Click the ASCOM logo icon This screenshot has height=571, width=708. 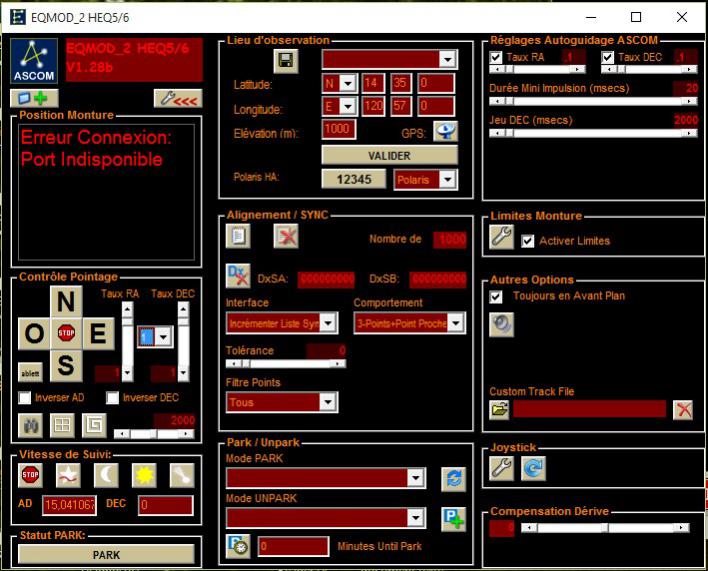point(34,61)
